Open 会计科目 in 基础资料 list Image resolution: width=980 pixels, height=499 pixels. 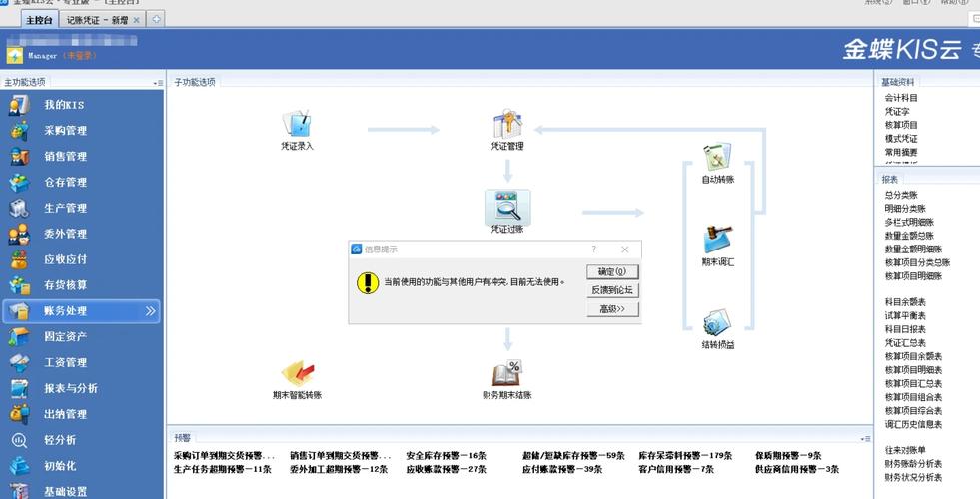901,98
